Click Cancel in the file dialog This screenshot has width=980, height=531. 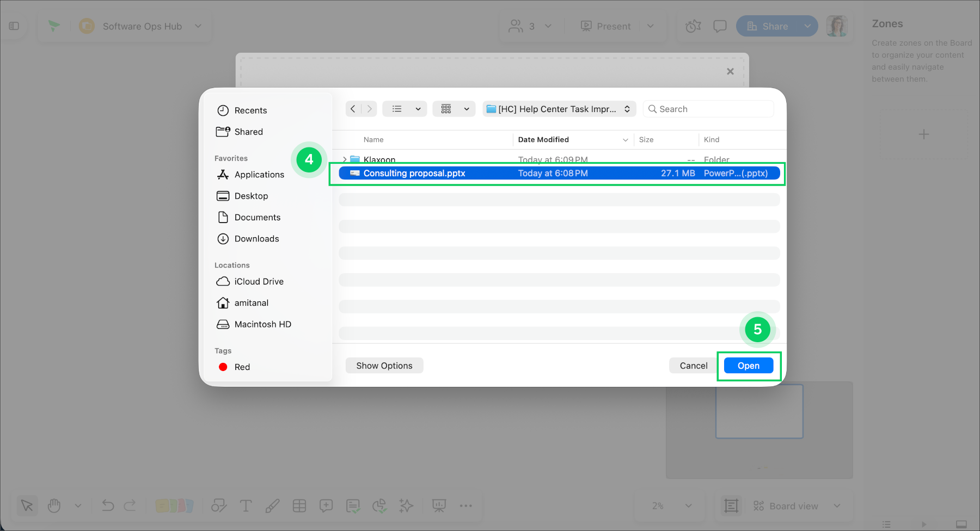point(694,366)
